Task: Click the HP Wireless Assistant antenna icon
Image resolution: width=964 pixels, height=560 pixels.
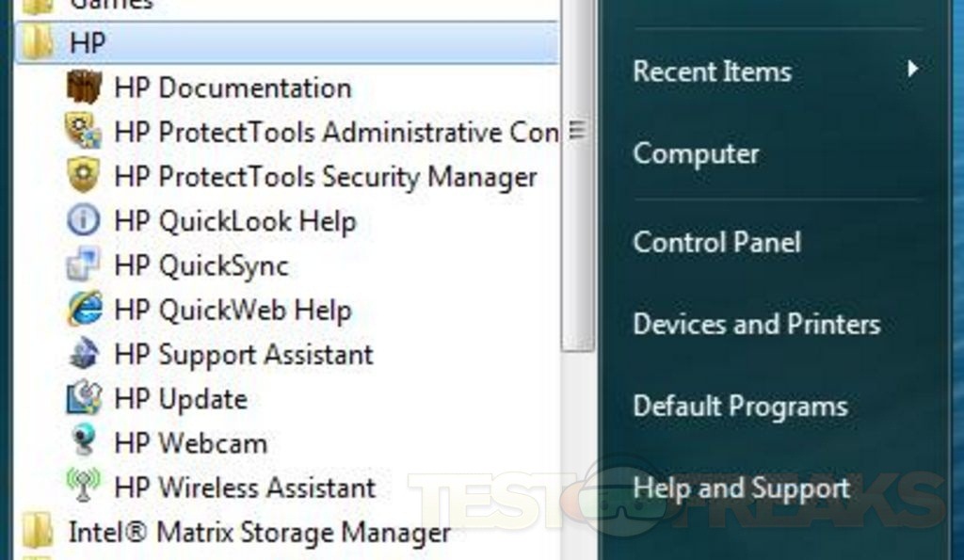Action: (84, 487)
